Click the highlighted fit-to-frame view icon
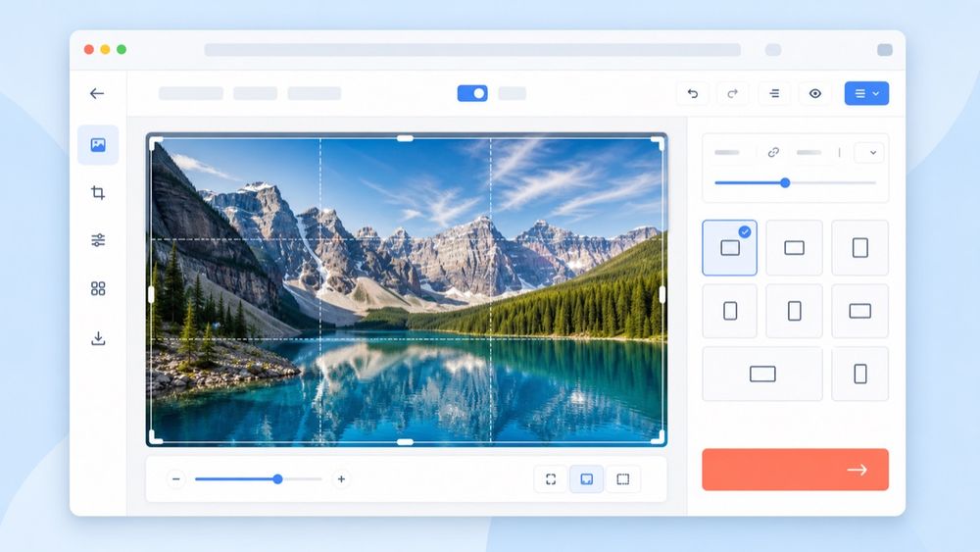Viewport: 980px width, 552px height. (587, 479)
